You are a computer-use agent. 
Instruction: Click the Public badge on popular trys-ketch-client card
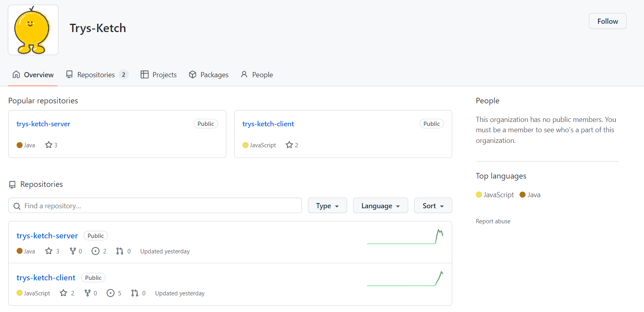[x=432, y=124]
